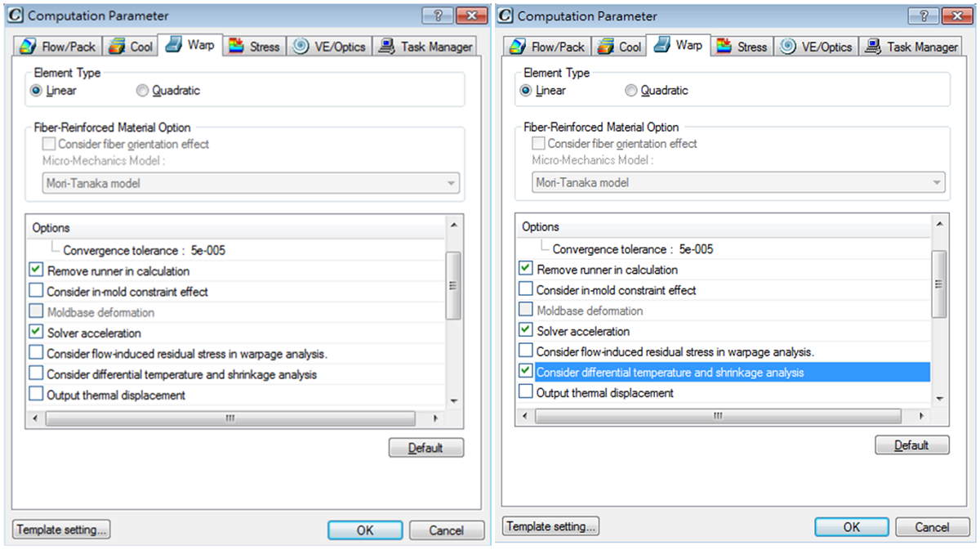Open Template setting in left window
980x550 pixels.
pyautogui.click(x=61, y=529)
